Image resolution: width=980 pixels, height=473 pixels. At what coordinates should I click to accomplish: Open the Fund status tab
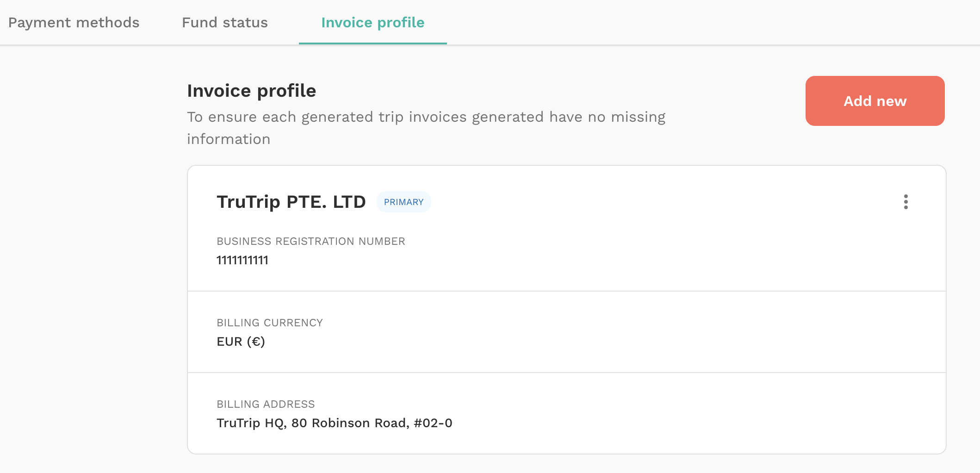tap(225, 23)
